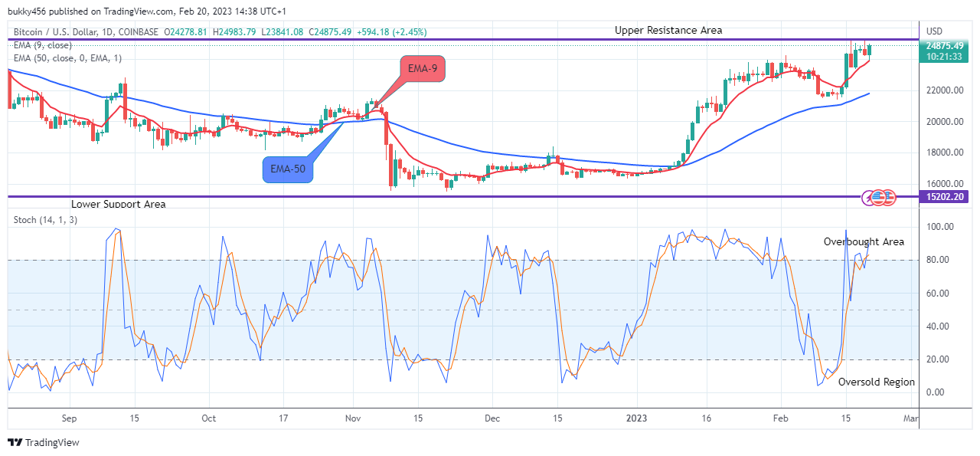
Task: Click the current price tag 24875.49
Action: coord(946,46)
